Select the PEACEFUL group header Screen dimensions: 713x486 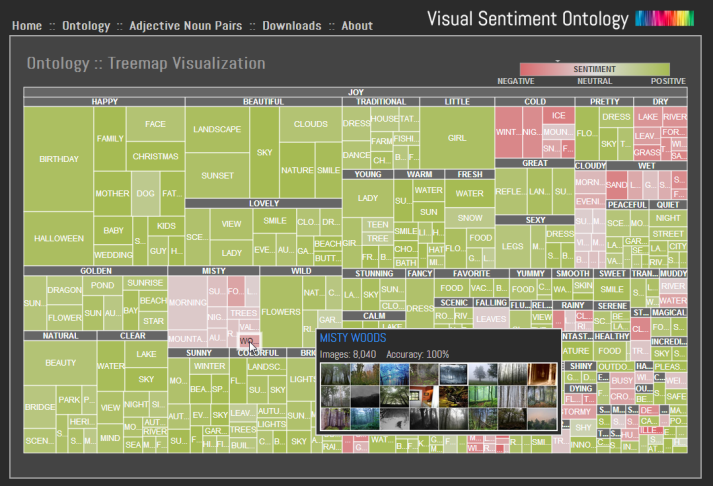[x=627, y=205]
